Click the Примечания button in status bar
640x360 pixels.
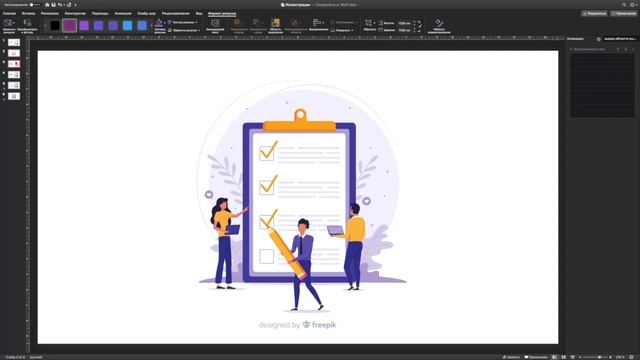[x=536, y=357]
